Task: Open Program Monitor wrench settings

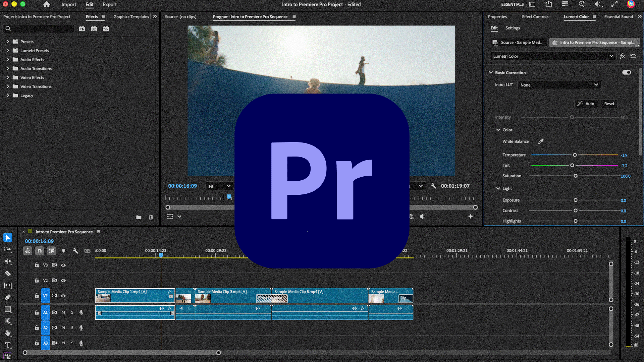Action: click(x=433, y=186)
